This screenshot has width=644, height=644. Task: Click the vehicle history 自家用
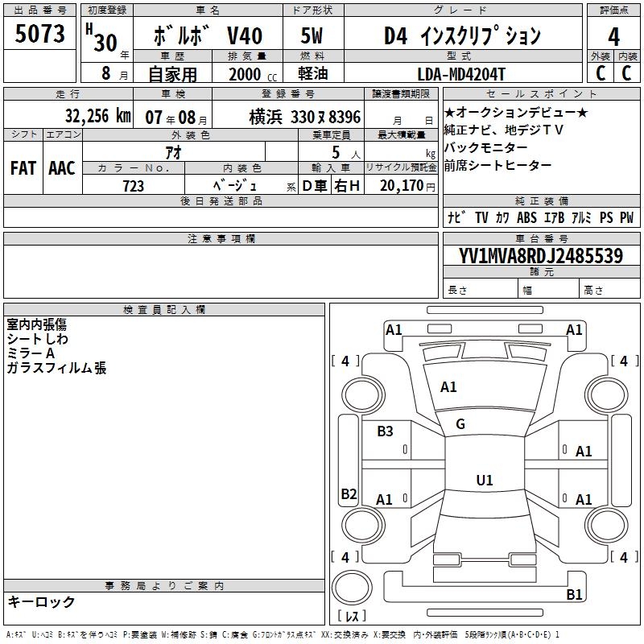click(x=172, y=74)
